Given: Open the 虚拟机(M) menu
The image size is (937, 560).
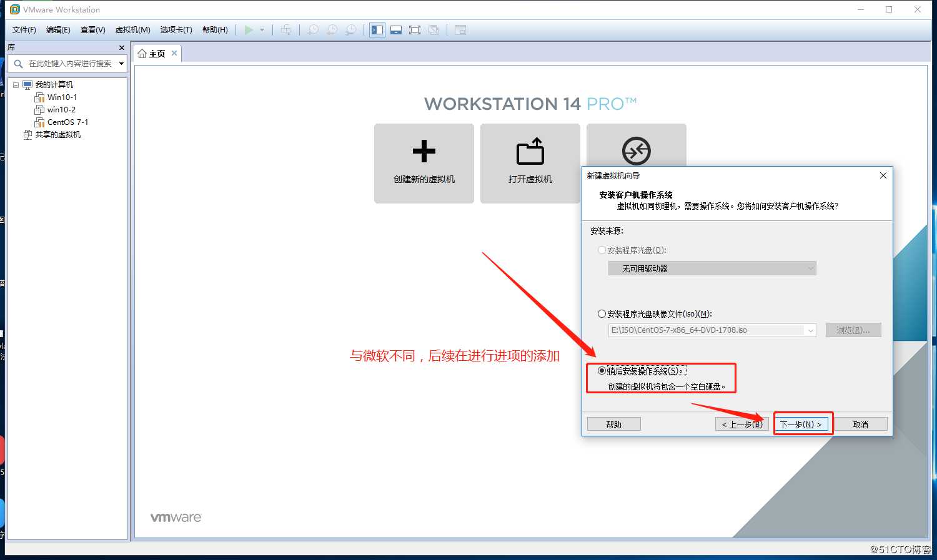Looking at the screenshot, I should click(x=132, y=30).
